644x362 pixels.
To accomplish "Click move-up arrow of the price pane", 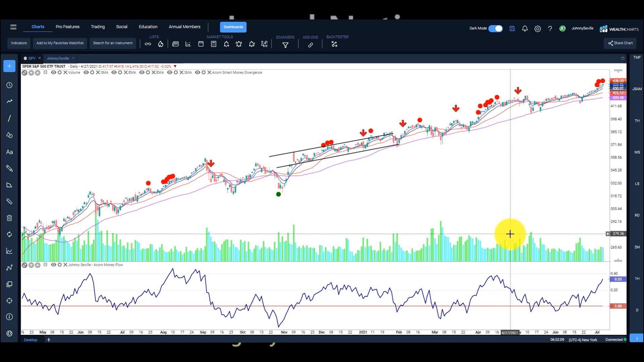I will tap(38, 73).
